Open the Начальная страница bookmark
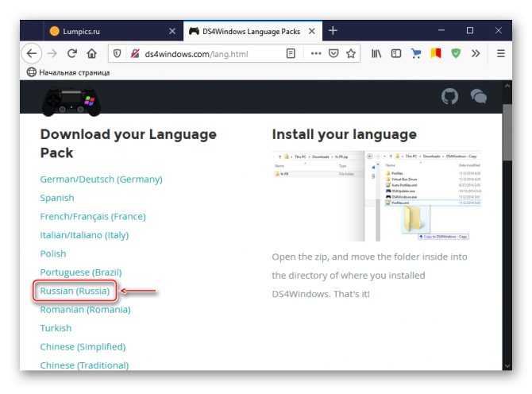532x394 pixels. 68,72
